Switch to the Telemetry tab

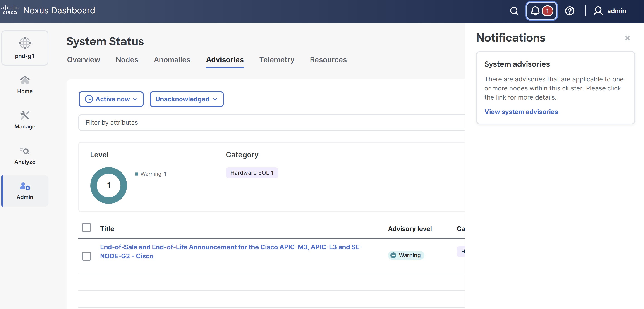click(x=277, y=60)
